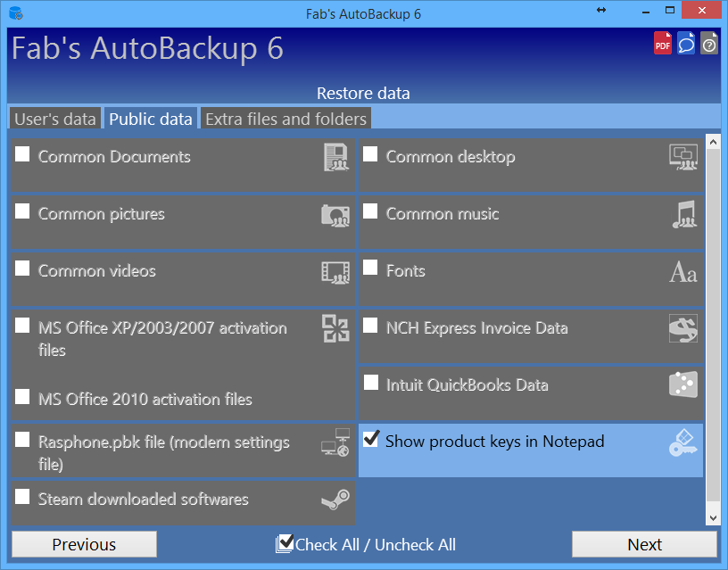Image resolution: width=728 pixels, height=570 pixels.
Task: Open the PDF manual icon
Action: [x=663, y=43]
